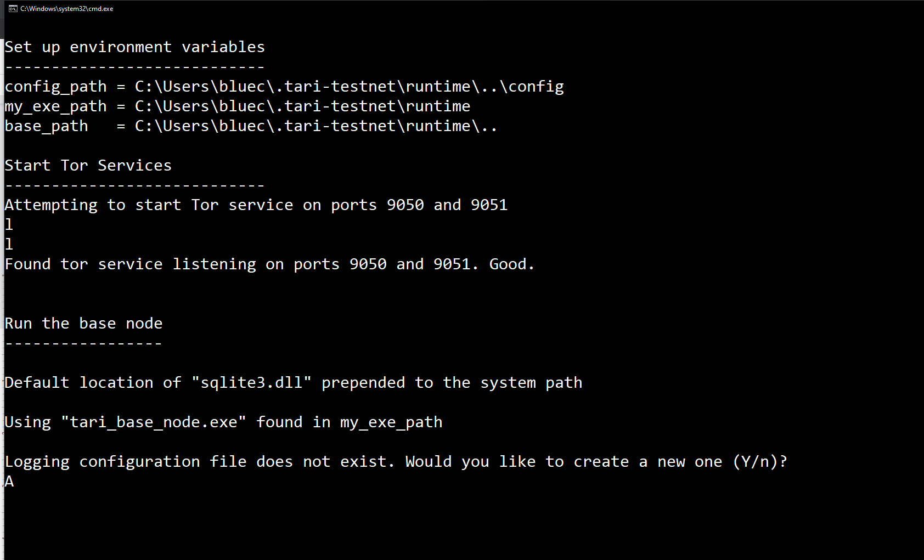Click port number 9051 in Attempting line
This screenshot has width=924, height=560.
tap(489, 205)
